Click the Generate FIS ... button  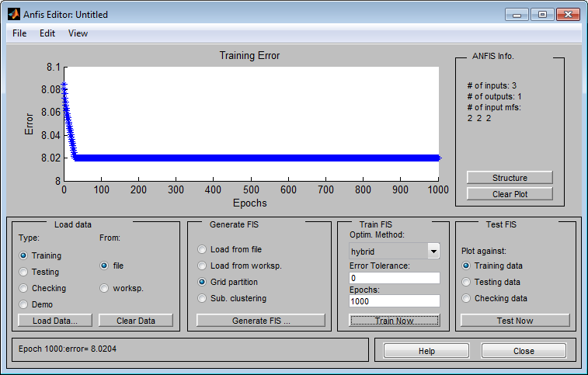point(260,320)
